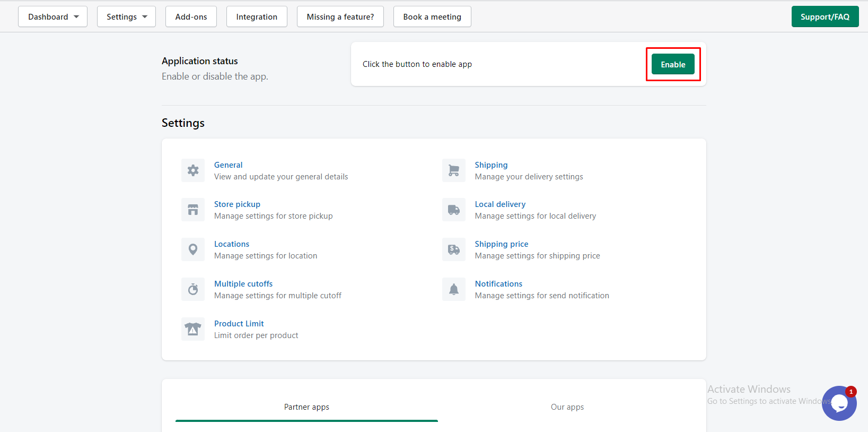This screenshot has width=868, height=432.
Task: Open the Shipping price link
Action: (x=502, y=244)
